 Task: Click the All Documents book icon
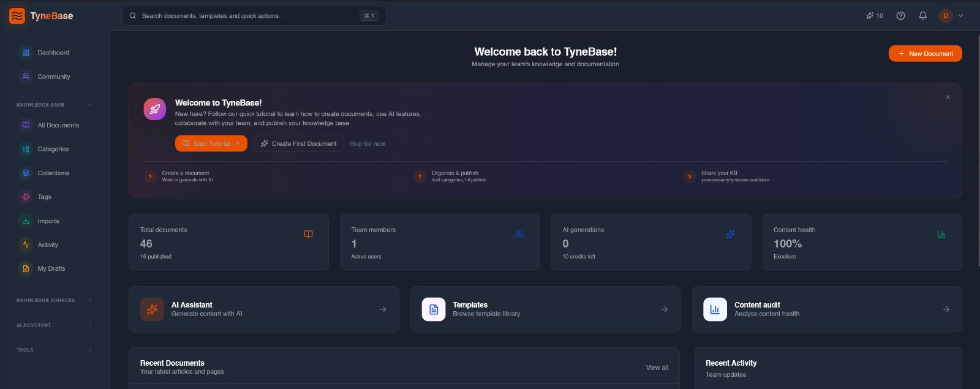click(26, 125)
